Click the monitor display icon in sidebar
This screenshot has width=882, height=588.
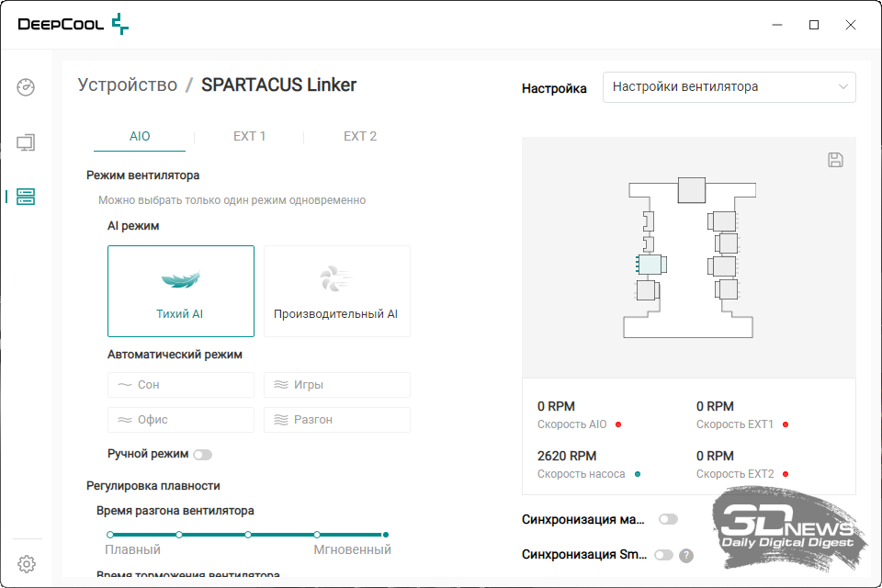pos(26,142)
